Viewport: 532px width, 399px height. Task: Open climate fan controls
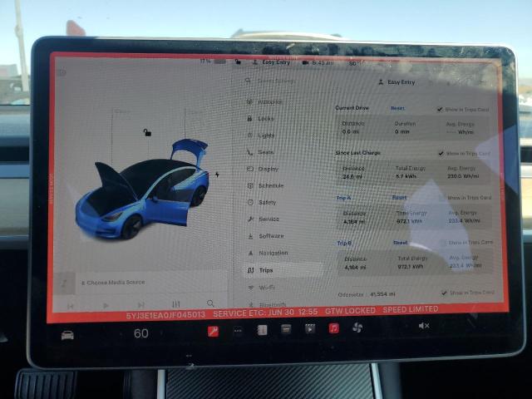tap(357, 328)
